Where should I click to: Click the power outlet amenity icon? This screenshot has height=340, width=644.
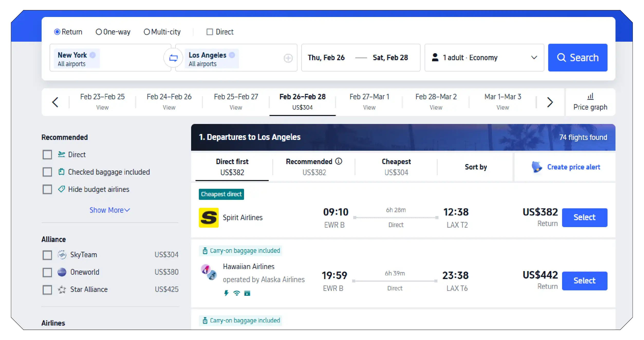coord(226,293)
